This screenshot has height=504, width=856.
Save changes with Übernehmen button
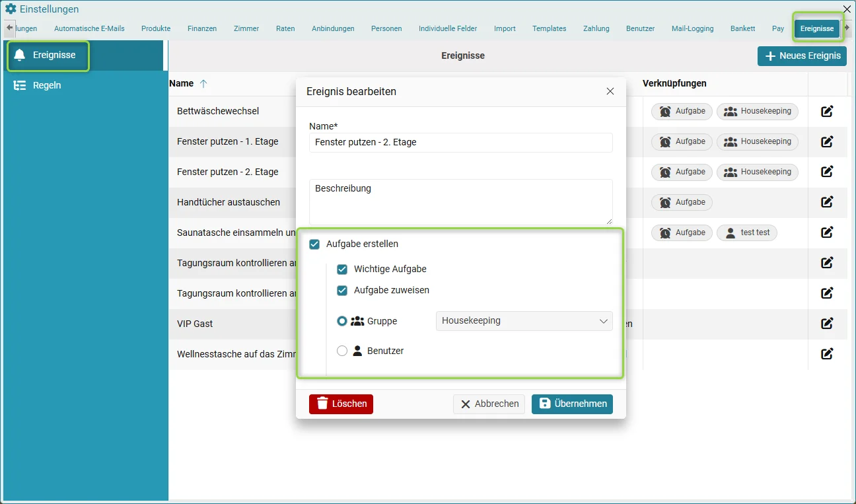tap(572, 404)
